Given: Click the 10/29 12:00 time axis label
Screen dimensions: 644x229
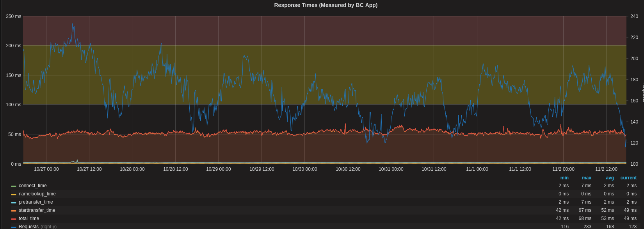Looking at the screenshot, I should click(262, 169).
